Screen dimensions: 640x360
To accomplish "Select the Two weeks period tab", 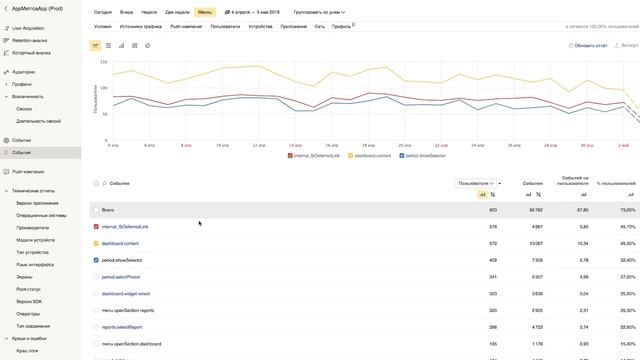I will (x=177, y=12).
